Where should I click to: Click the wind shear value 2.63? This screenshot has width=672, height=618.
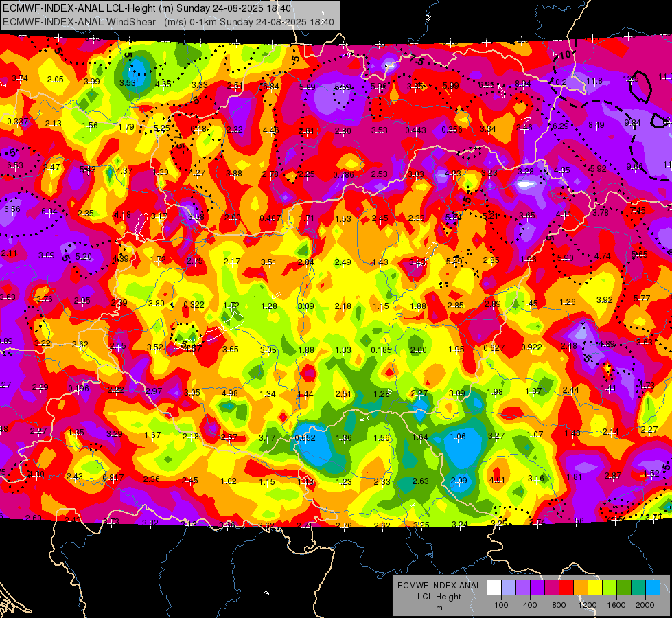coord(420,481)
